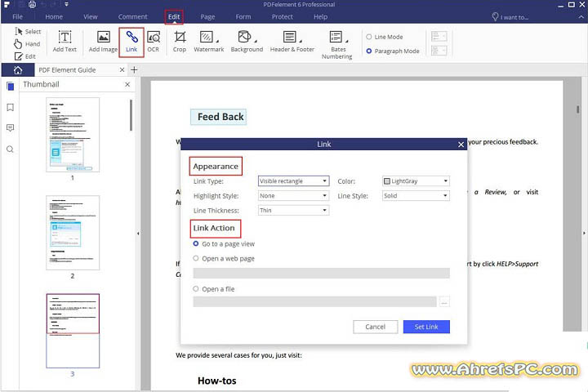
Task: Run the OCR tool
Action: click(x=153, y=42)
